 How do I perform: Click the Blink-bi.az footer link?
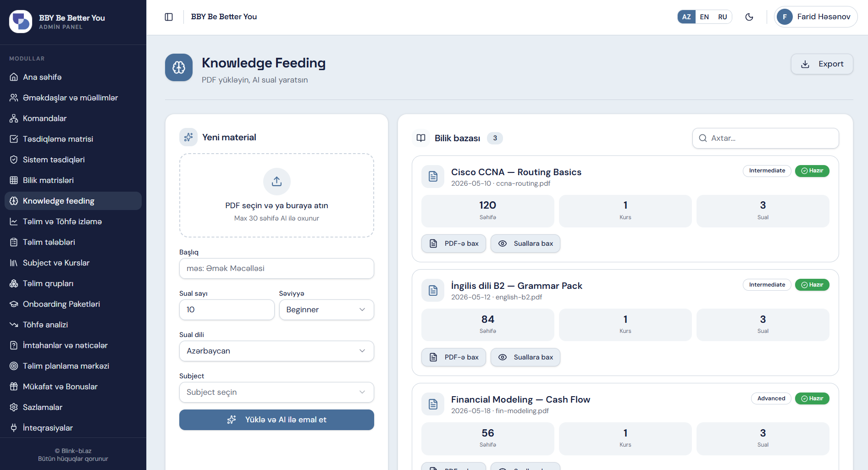click(x=73, y=451)
